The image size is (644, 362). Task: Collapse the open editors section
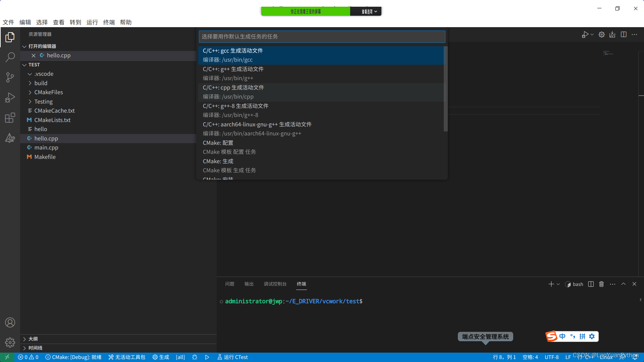click(24, 46)
